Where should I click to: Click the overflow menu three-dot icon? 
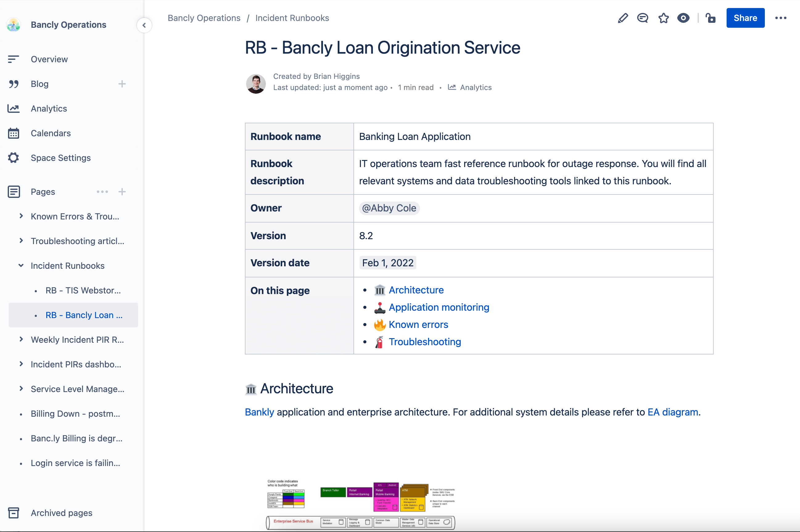781,18
